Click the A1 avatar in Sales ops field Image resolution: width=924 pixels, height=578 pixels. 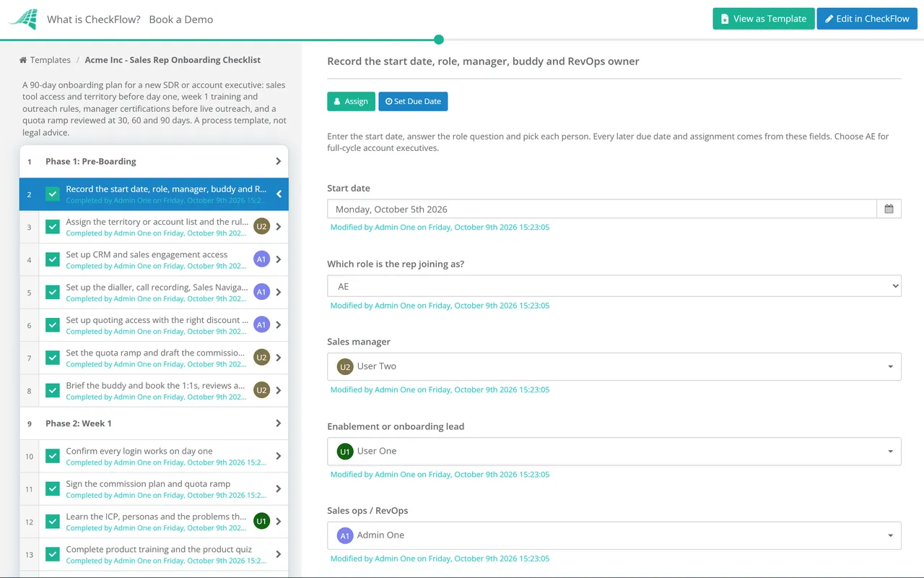[x=345, y=535]
